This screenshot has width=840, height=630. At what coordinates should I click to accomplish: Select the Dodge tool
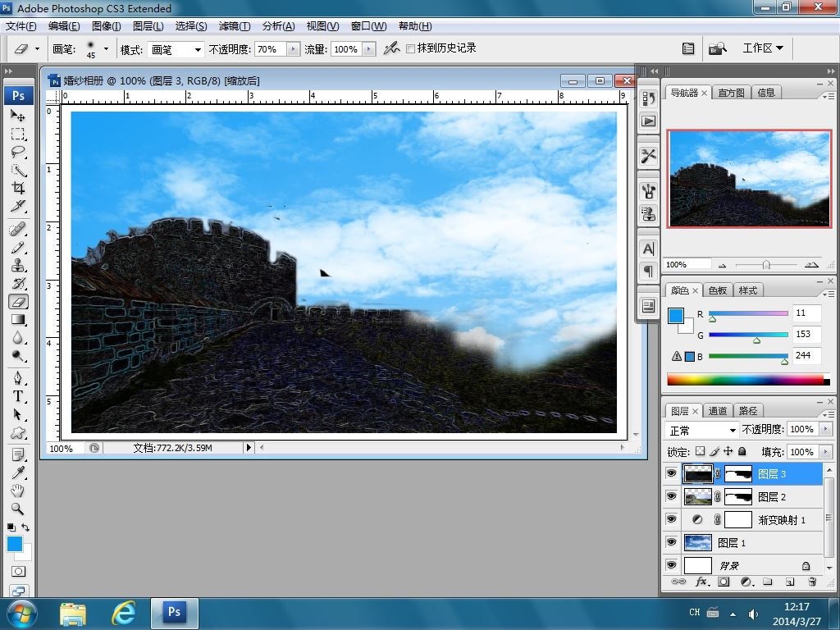point(18,356)
